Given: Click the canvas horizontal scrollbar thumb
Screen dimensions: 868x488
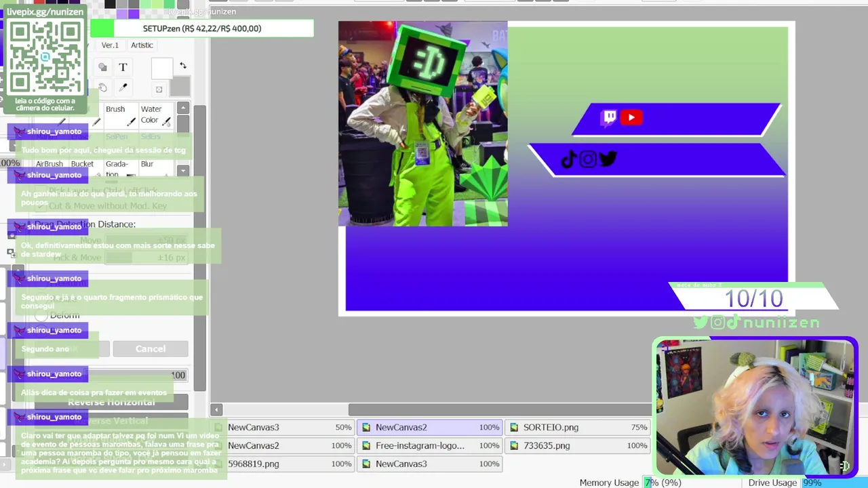Looking at the screenshot, I should coord(500,409).
